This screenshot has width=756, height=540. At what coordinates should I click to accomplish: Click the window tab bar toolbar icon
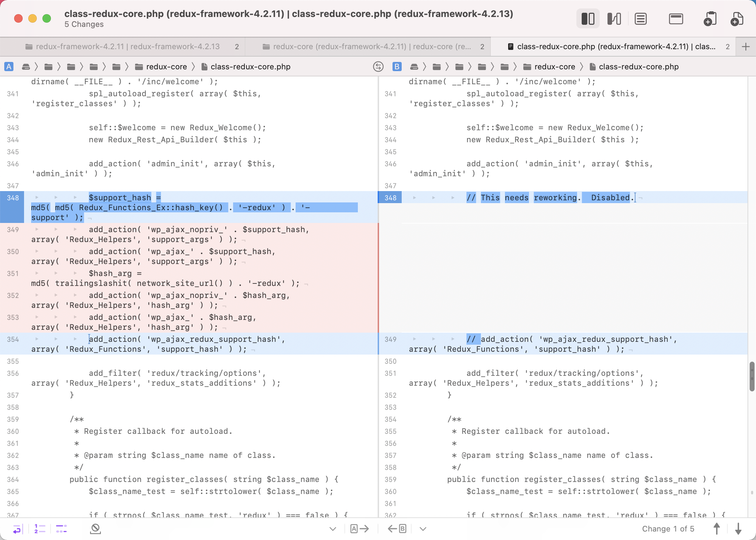pos(676,19)
